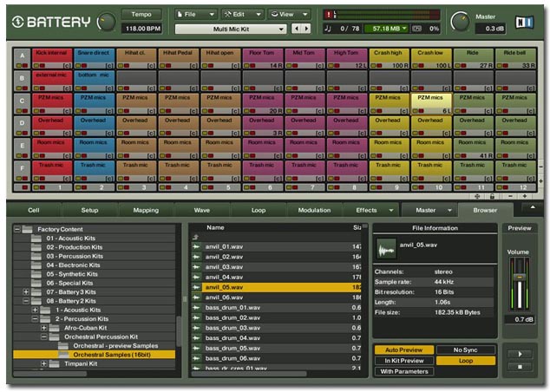Click the plus icon below cell matrix
Viewport: 550px width, 392px height.
pyautogui.click(x=525, y=196)
